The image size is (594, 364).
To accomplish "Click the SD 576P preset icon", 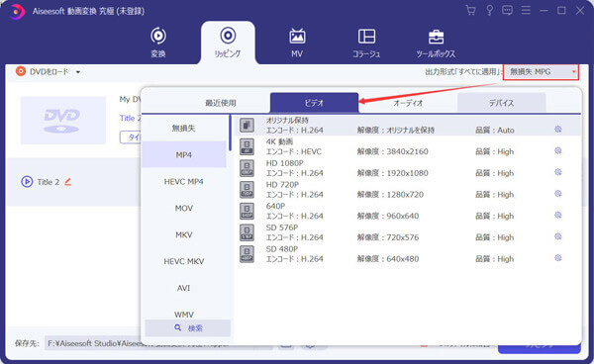I will [247, 233].
